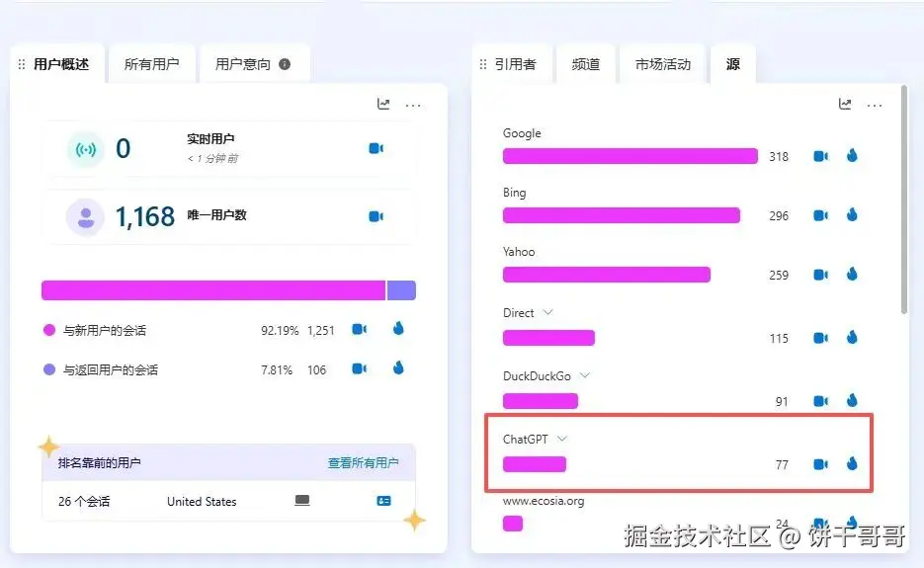924x568 pixels.
Task: Click the Google source label
Action: tap(522, 133)
